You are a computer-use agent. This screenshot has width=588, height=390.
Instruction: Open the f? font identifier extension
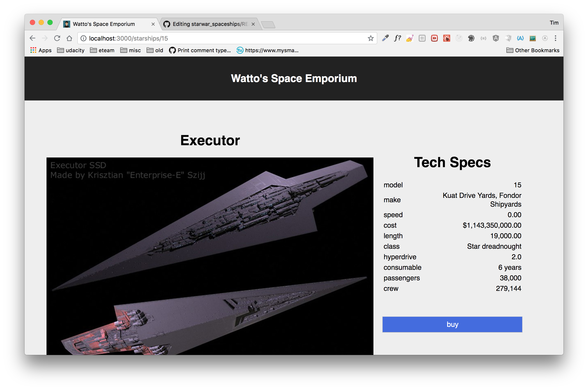pyautogui.click(x=398, y=38)
